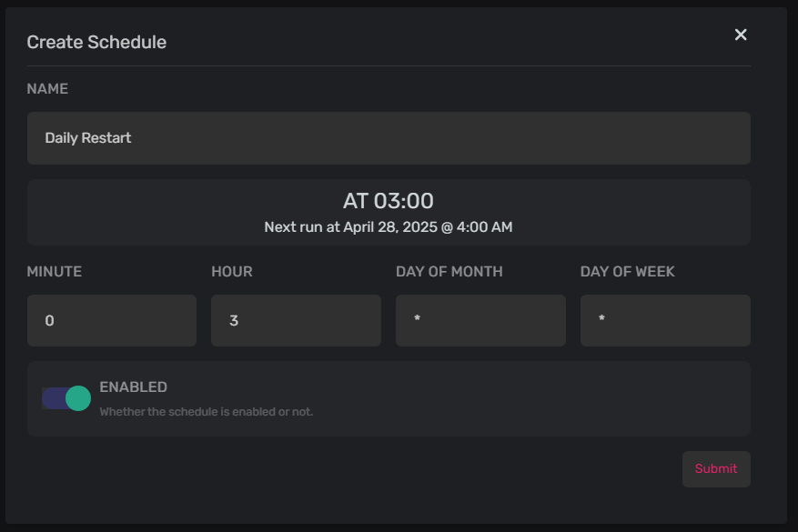Click the DAY OF WEEK label
Image resolution: width=798 pixels, height=532 pixels.
tap(628, 272)
